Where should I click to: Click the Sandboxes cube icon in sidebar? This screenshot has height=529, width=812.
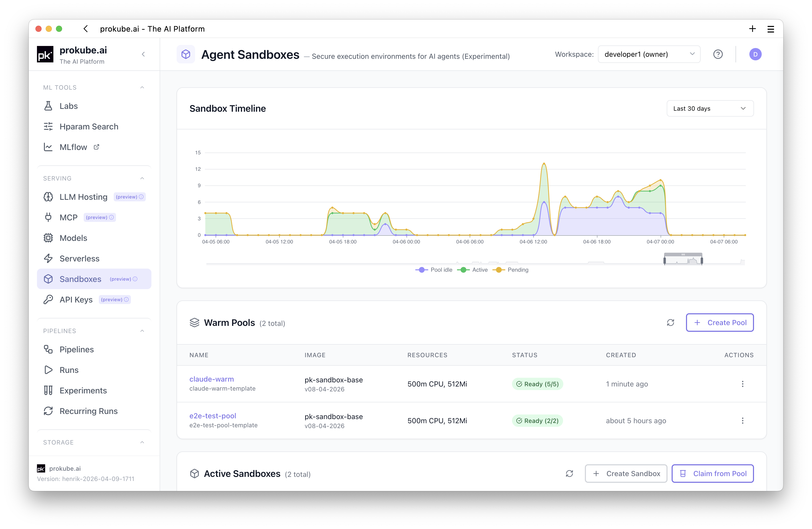point(48,279)
